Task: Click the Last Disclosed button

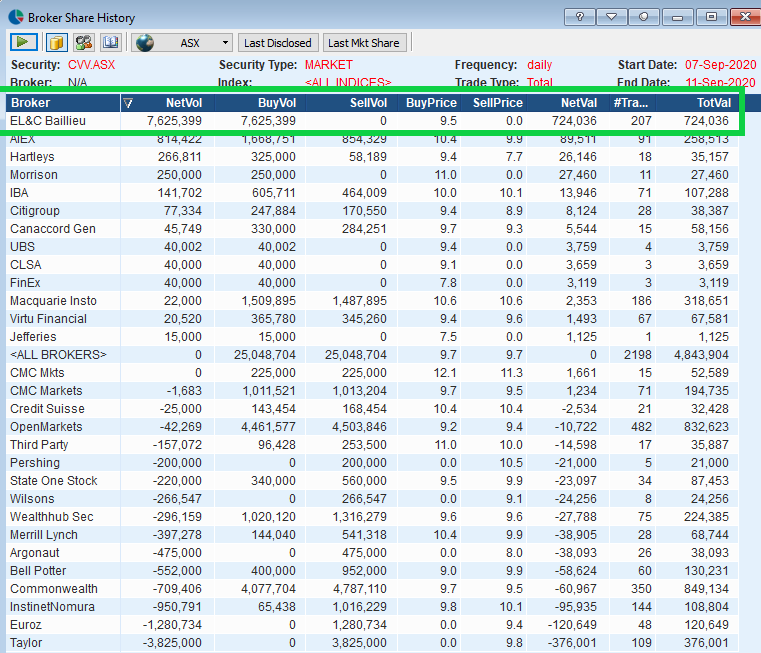Action: [278, 43]
